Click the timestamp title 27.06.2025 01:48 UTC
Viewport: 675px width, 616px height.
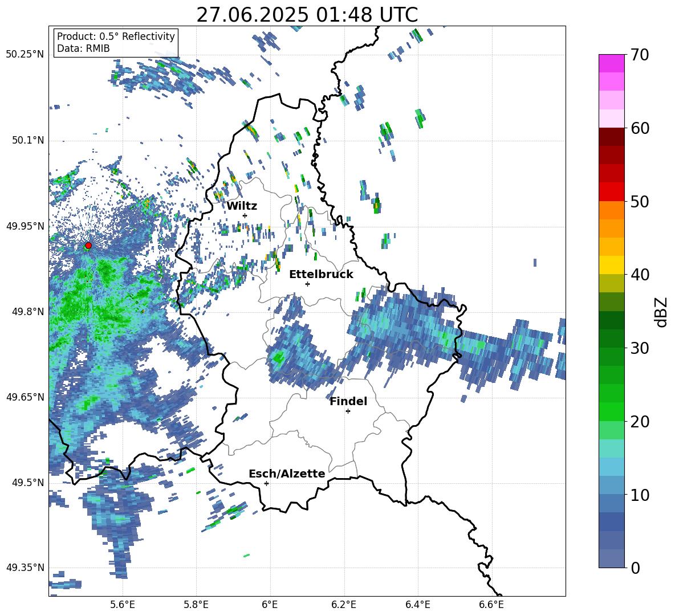click(307, 15)
